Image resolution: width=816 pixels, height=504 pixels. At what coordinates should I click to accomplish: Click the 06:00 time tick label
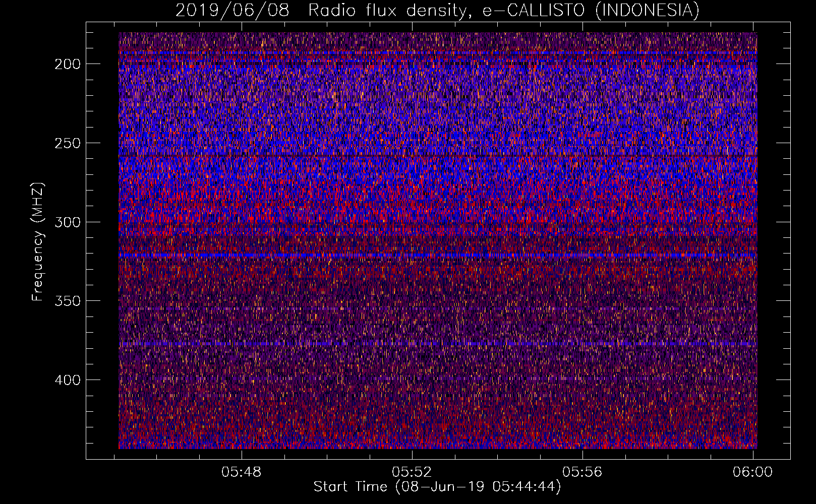click(753, 472)
